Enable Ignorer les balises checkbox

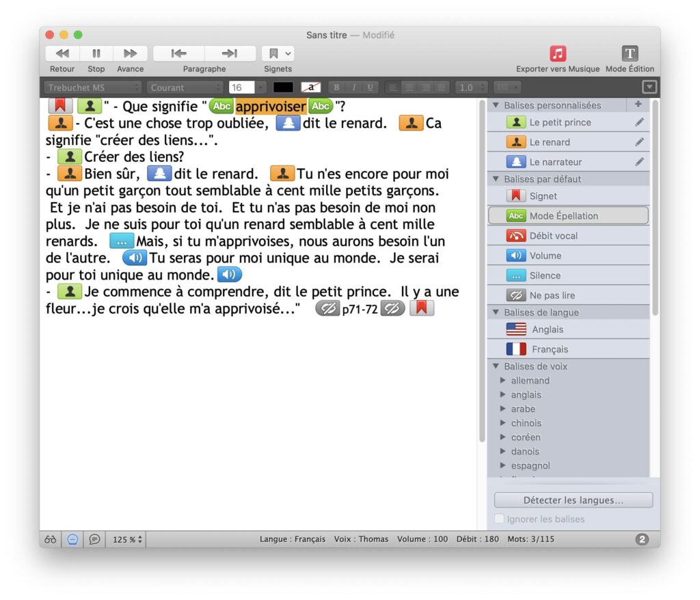499,519
